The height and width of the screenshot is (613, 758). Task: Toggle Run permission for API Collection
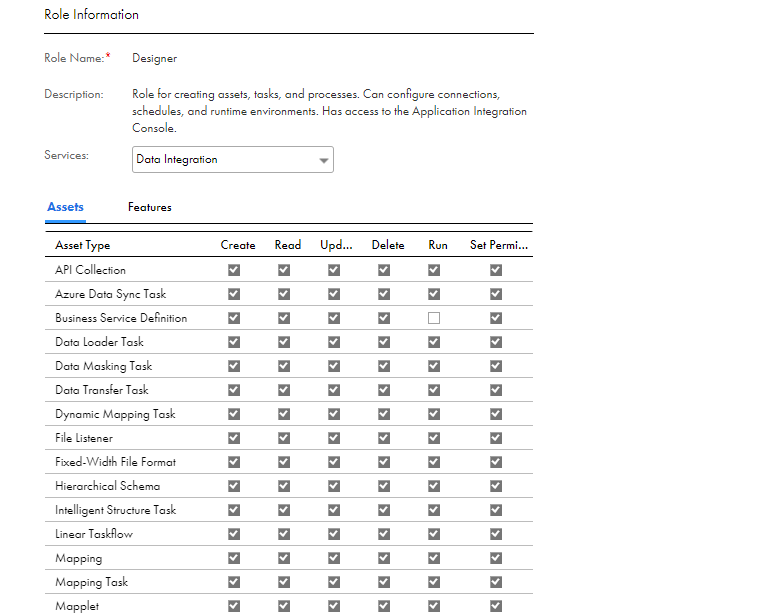coord(434,270)
